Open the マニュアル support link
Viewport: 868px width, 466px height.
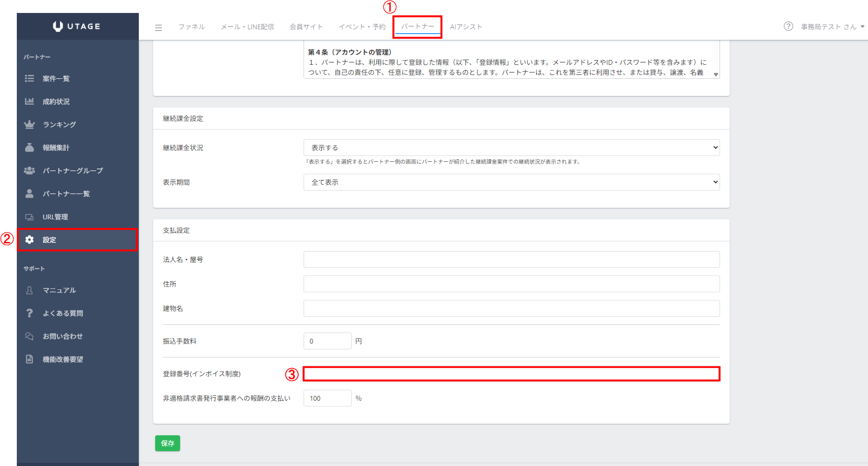pos(59,290)
